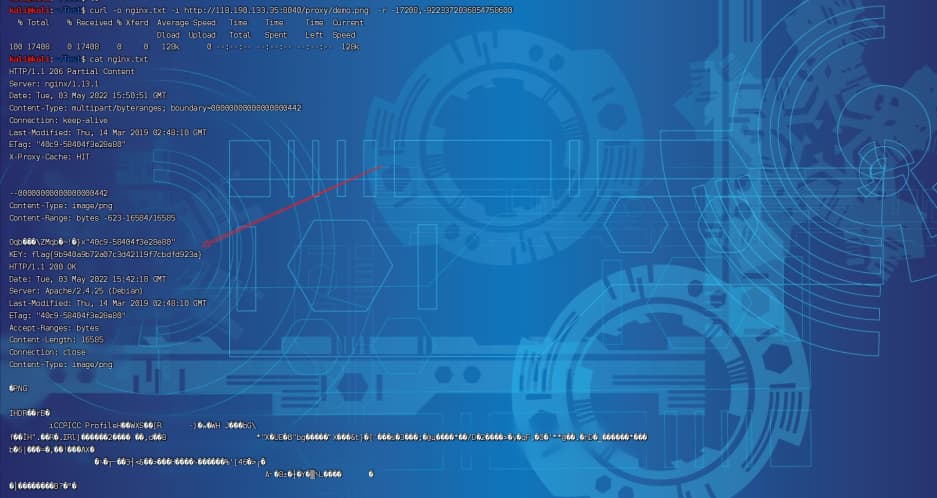Click 'Content-Type: image/png' after Connection: close
The height and width of the screenshot is (498, 937).
point(61,365)
